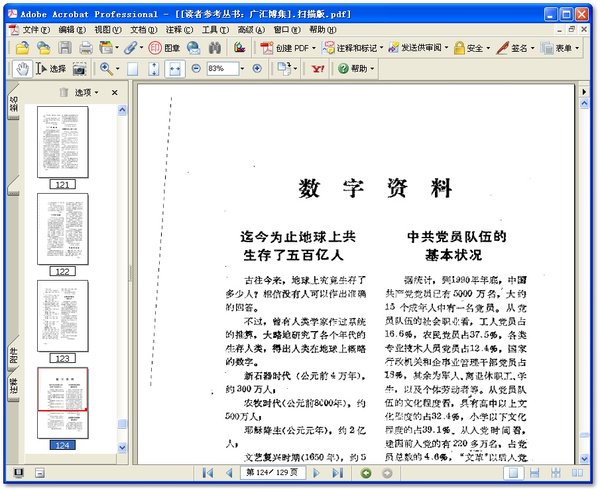Expand the 签名 dropdown
Viewport: 600px width, 491px height.
515,48
